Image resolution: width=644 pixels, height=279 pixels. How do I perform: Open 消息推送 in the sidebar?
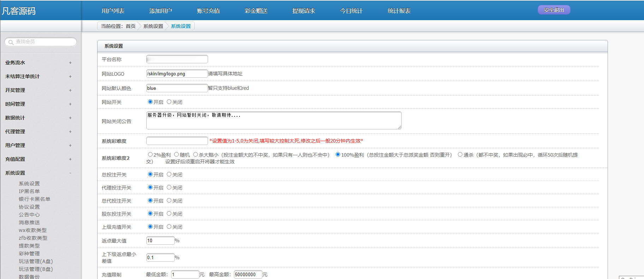(29, 222)
